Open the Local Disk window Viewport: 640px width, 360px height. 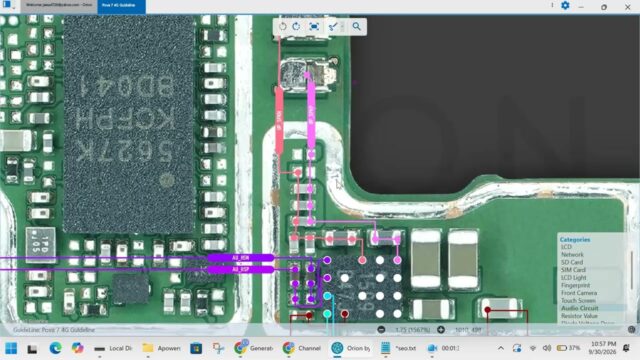click(113, 348)
